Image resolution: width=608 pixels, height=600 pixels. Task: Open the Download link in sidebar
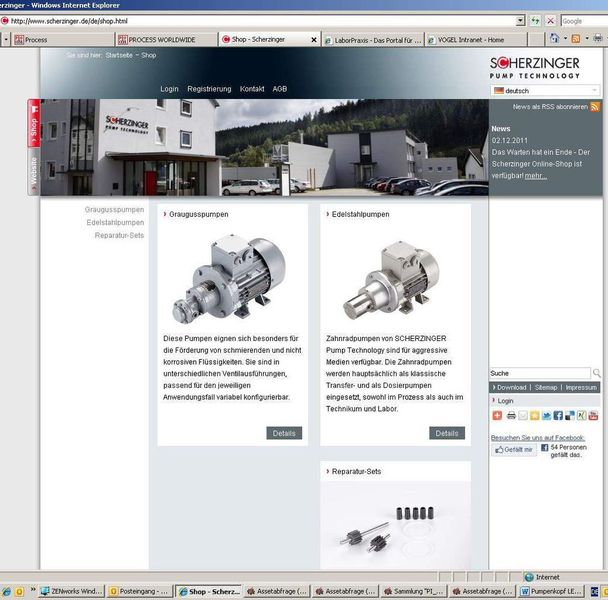[x=511, y=387]
